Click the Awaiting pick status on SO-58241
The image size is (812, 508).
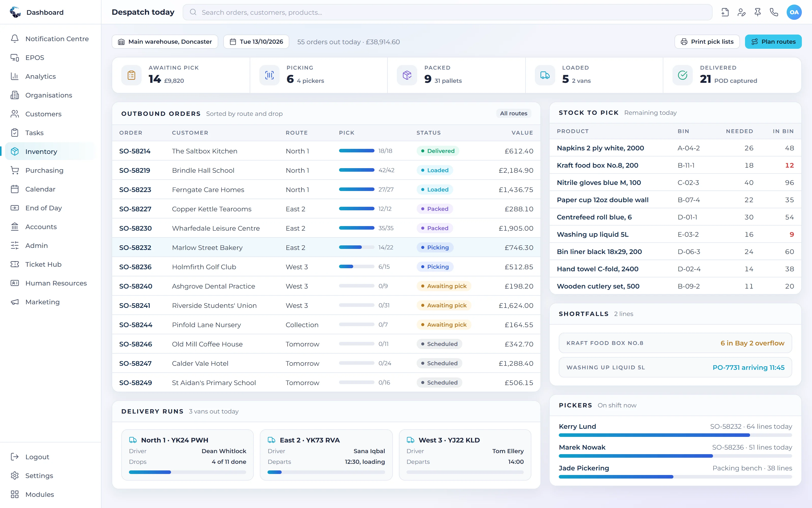pos(444,305)
